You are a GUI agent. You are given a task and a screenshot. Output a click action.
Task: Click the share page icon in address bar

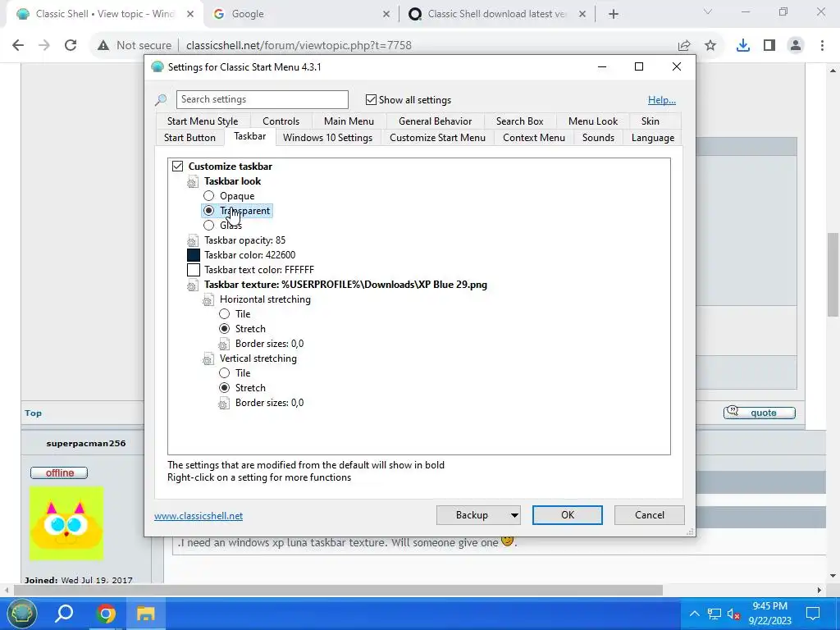(684, 46)
